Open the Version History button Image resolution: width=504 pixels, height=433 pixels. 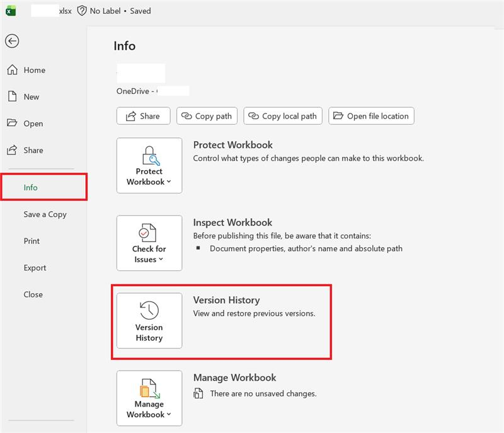[x=149, y=320]
